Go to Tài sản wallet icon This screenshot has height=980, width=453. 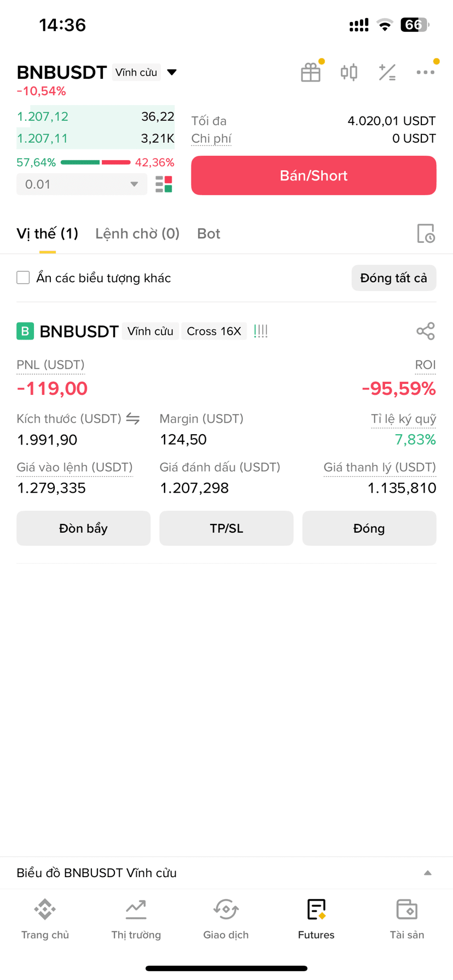click(406, 919)
